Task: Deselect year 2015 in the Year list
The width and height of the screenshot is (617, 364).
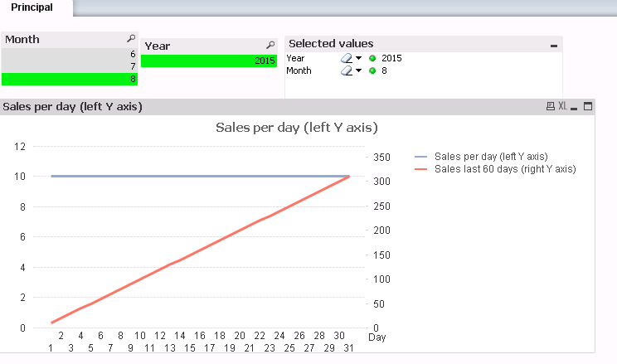Action: [209, 61]
